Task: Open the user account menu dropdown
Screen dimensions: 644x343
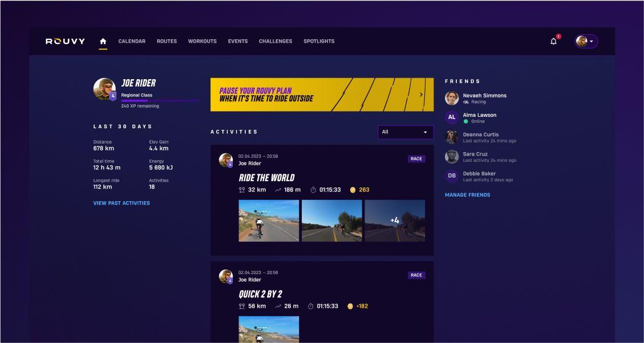Action: [x=586, y=42]
